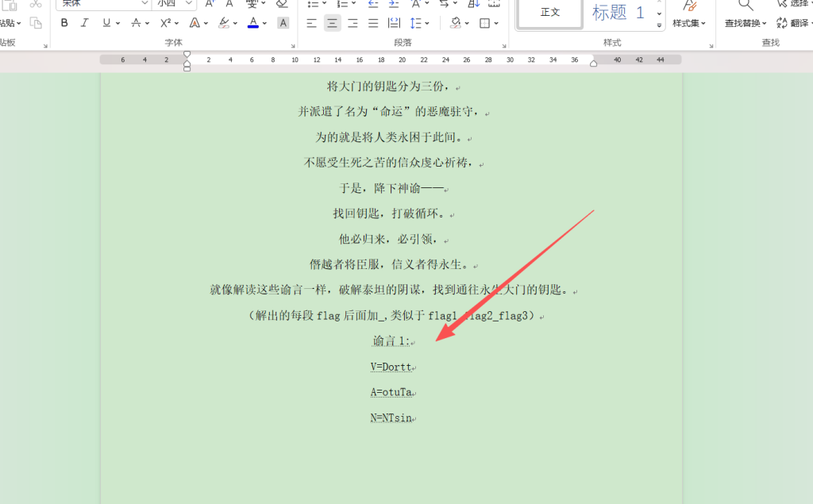The width and height of the screenshot is (813, 504).
Task: Expand the font size dropdown
Action: click(x=189, y=3)
